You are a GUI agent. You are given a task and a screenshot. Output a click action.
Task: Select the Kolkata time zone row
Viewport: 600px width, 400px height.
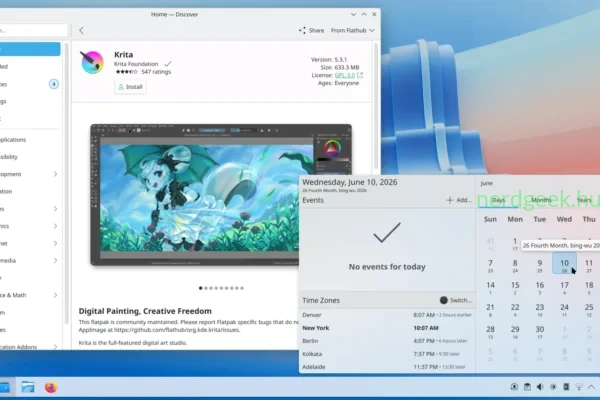pos(387,354)
